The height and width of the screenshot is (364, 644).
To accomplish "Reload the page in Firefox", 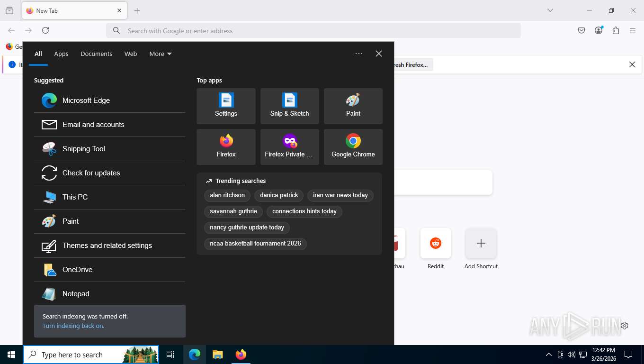I will click(x=45, y=30).
